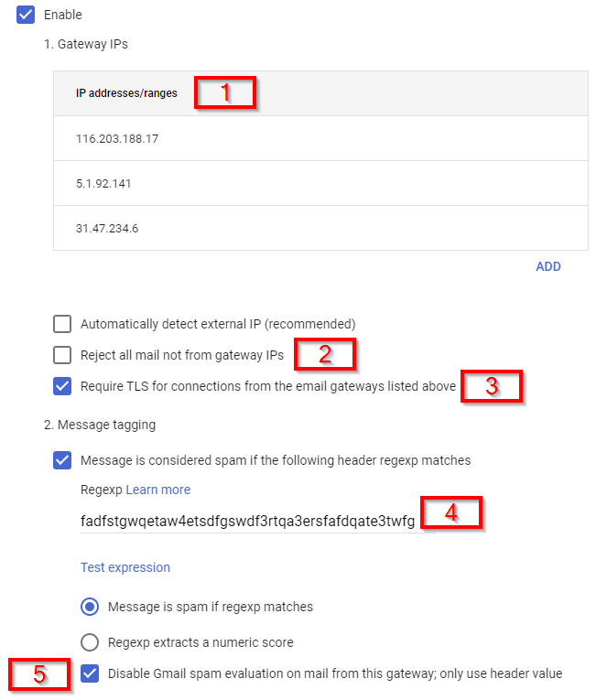Click the red annotation box numbered 1
596x700 pixels.
[x=224, y=92]
